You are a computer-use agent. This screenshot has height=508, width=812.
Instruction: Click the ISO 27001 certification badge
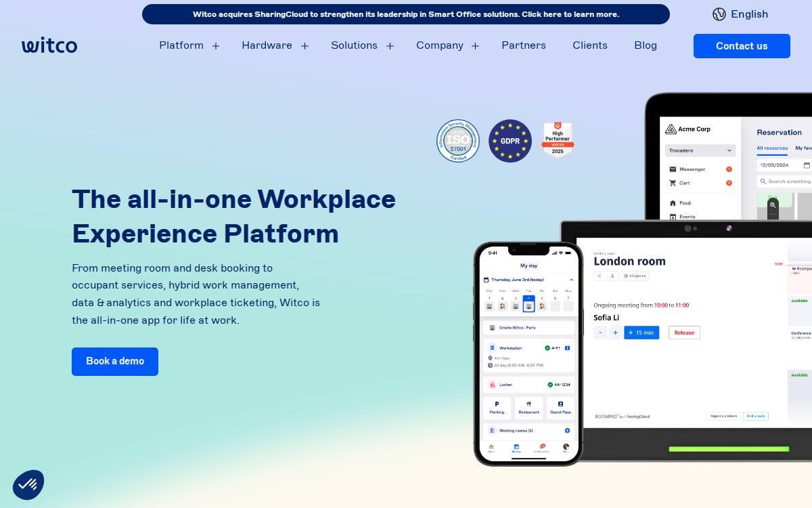click(458, 141)
